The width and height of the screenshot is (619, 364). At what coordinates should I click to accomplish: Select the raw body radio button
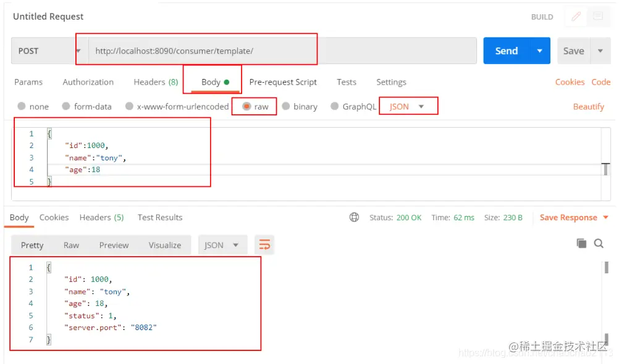[x=246, y=106]
